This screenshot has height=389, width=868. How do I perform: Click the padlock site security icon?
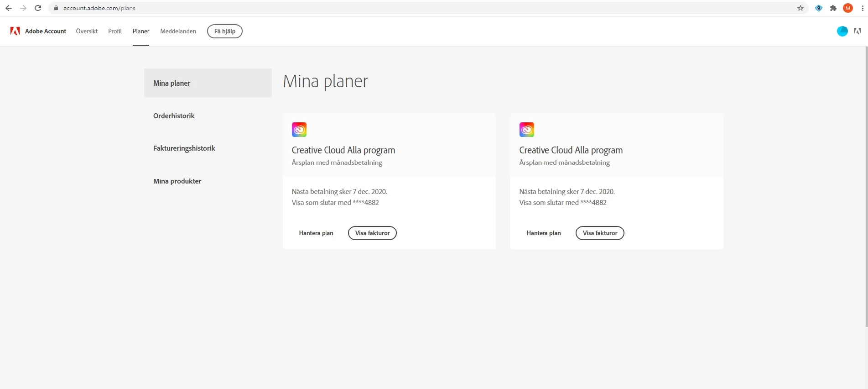tap(56, 8)
